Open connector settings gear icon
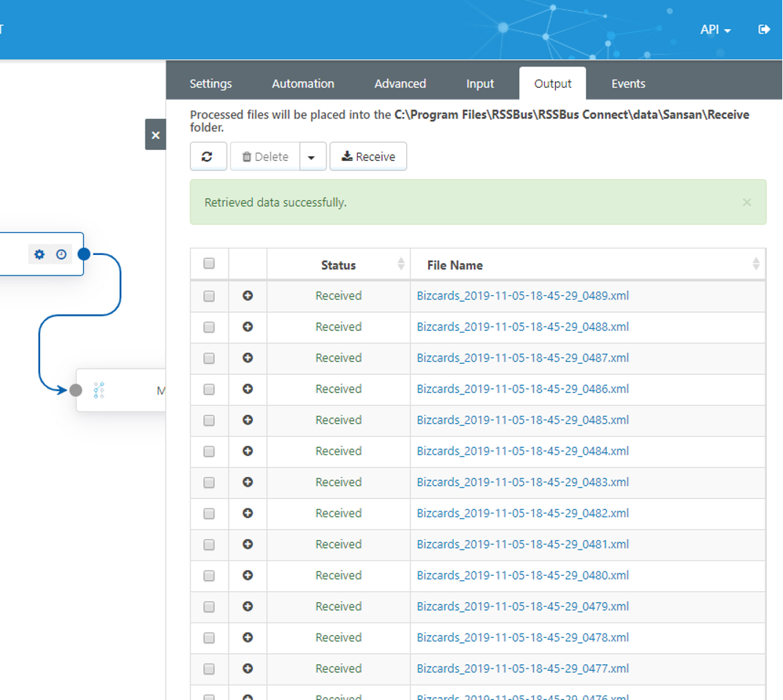Screen dimensions: 783x700 coord(39,254)
